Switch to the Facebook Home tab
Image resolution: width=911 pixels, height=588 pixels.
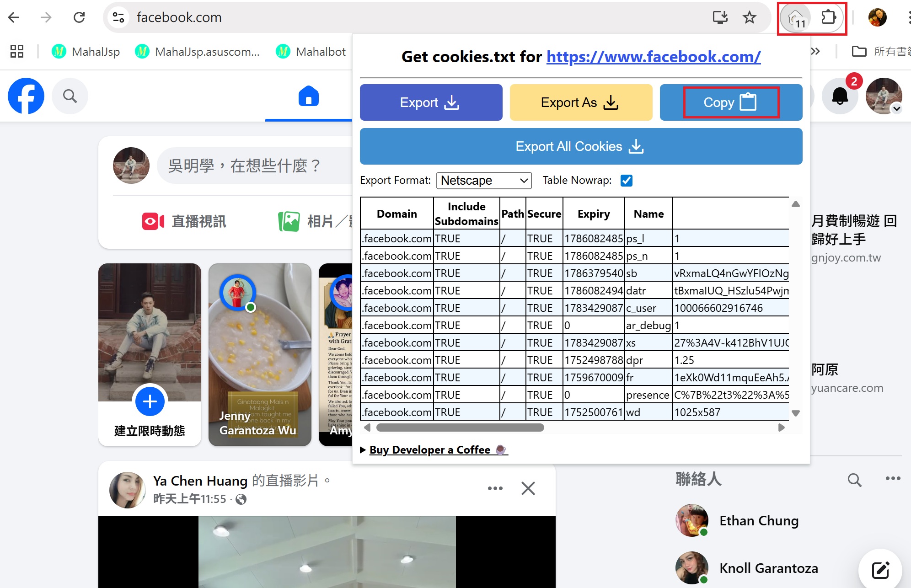pos(308,96)
